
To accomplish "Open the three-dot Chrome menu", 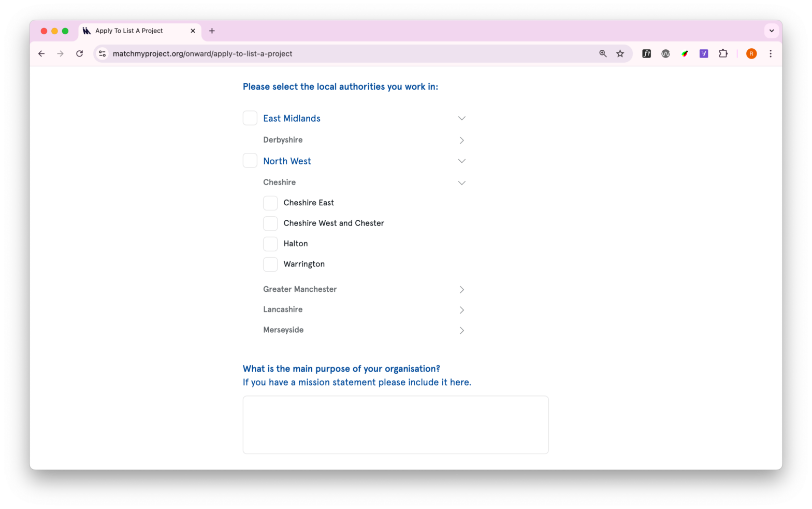I will (x=771, y=53).
